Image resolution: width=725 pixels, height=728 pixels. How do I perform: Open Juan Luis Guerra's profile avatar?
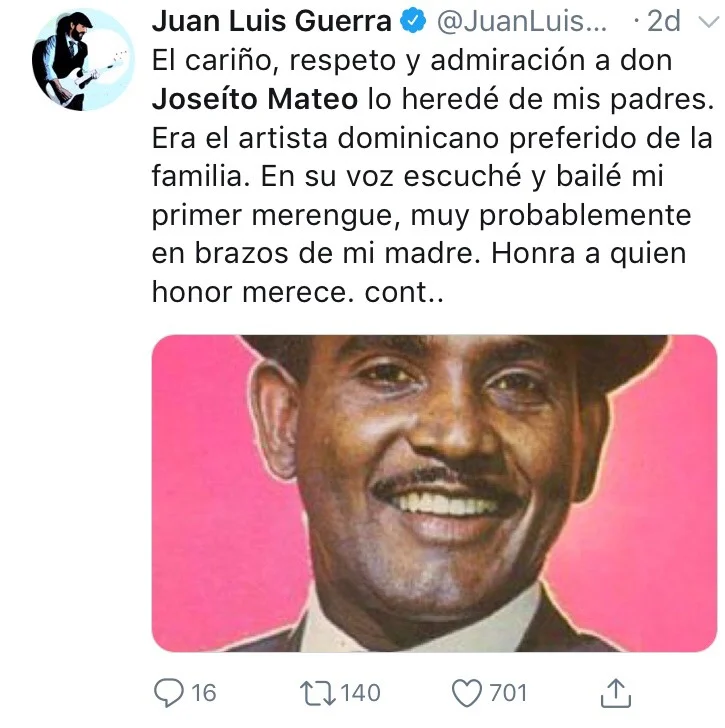[82, 59]
